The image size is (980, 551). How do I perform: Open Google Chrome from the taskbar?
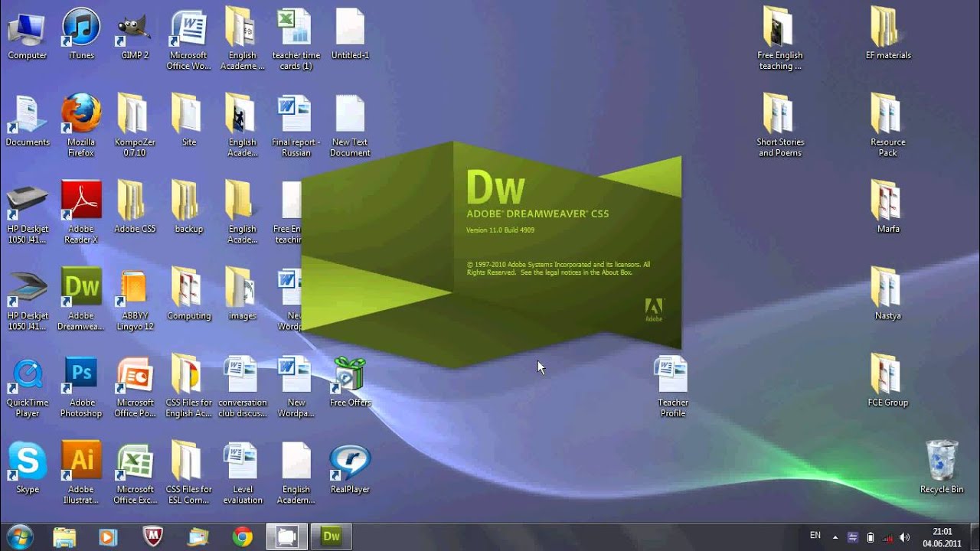[x=243, y=536]
